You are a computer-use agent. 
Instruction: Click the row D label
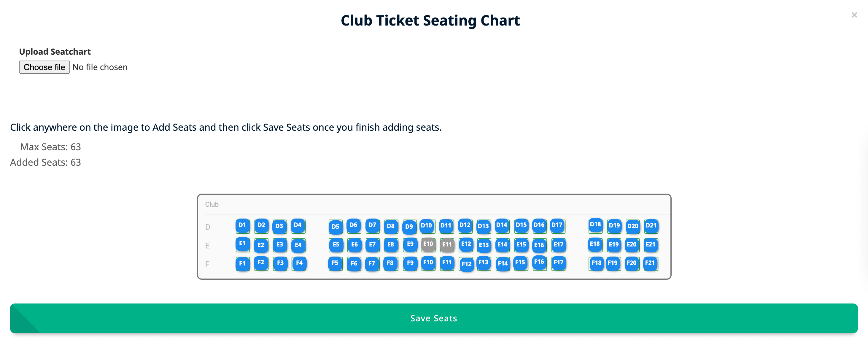(207, 227)
